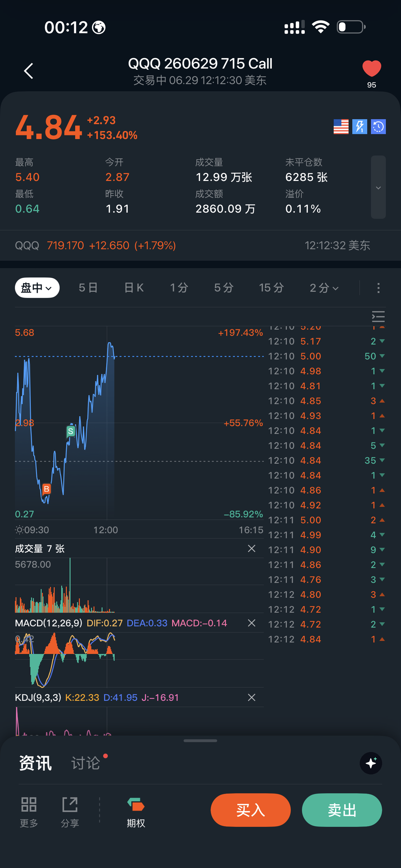Open the 资讯 news tab
This screenshot has height=868, width=401.
(35, 763)
